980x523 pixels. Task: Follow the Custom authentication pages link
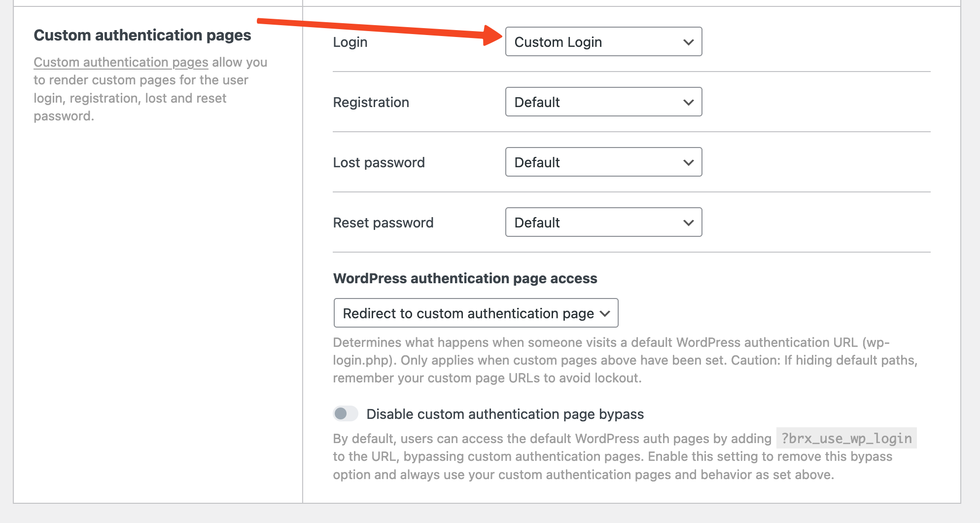[x=121, y=63]
